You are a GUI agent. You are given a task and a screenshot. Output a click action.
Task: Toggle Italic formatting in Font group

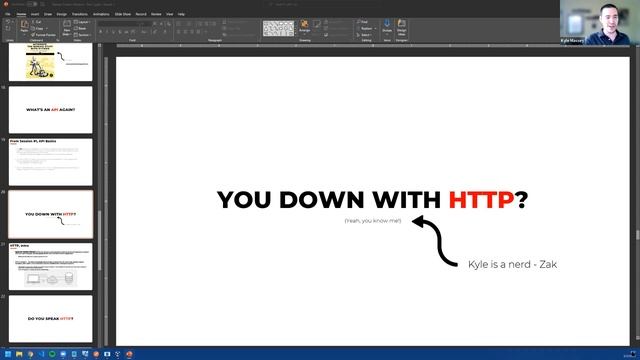(x=107, y=32)
